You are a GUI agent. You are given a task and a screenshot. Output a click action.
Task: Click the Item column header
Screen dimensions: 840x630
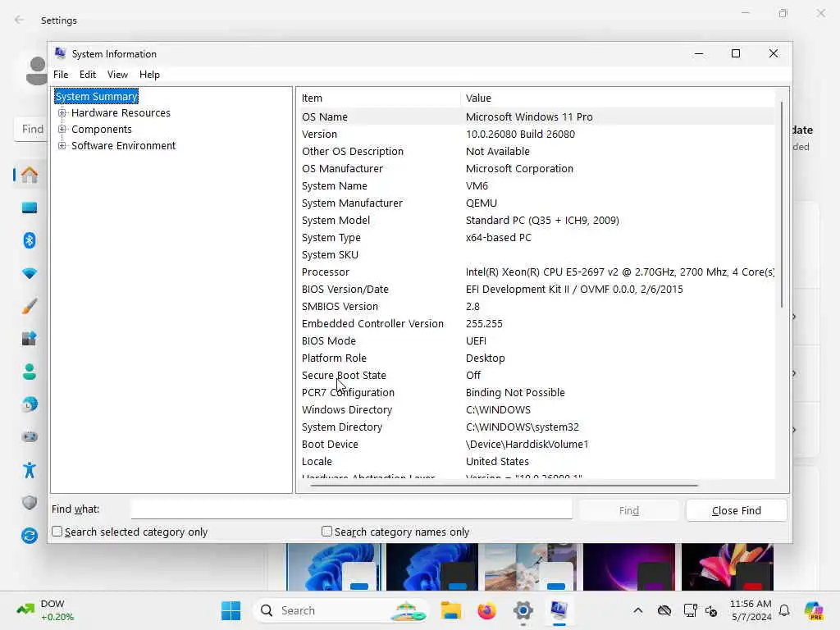pos(378,98)
